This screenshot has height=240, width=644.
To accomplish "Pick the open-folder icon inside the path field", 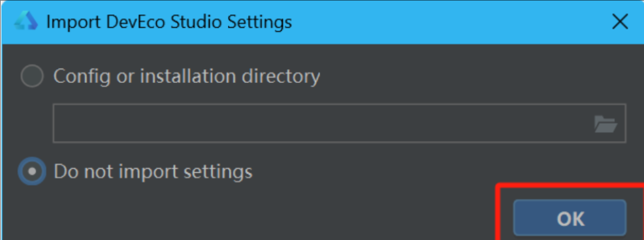I will coord(606,124).
